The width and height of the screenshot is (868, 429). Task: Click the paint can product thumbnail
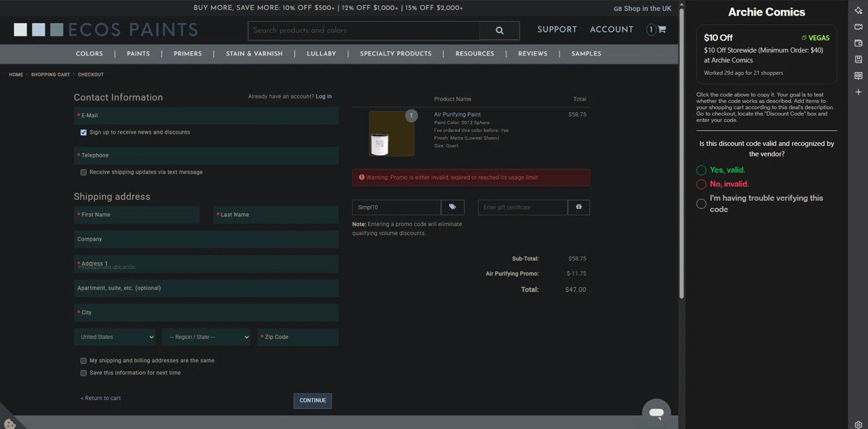pyautogui.click(x=391, y=134)
